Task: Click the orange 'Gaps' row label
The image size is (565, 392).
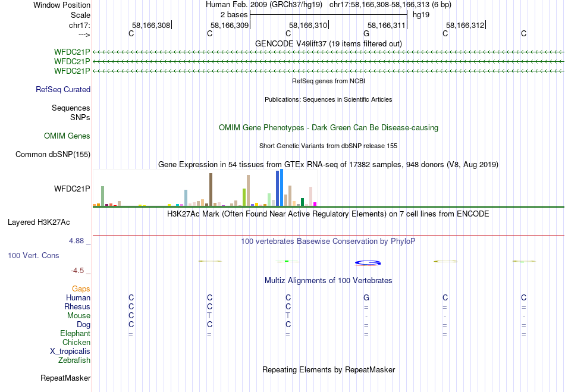Action: click(81, 288)
